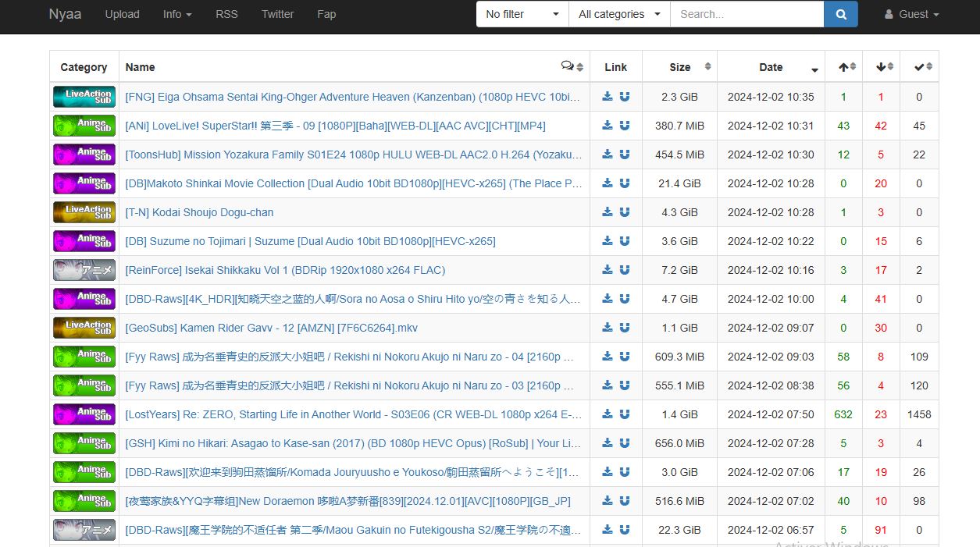The width and height of the screenshot is (980, 547).
Task: Expand the Info menu in navbar
Action: (177, 14)
